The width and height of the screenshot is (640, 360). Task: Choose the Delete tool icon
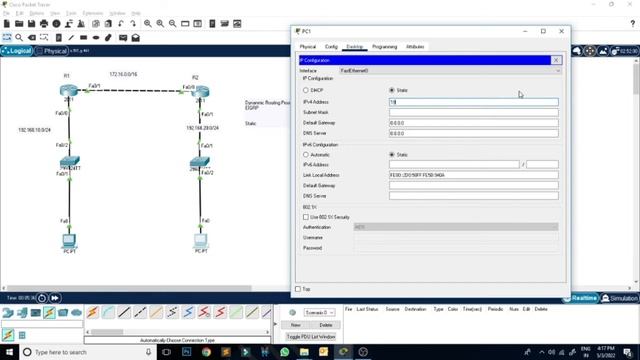pos(32,38)
